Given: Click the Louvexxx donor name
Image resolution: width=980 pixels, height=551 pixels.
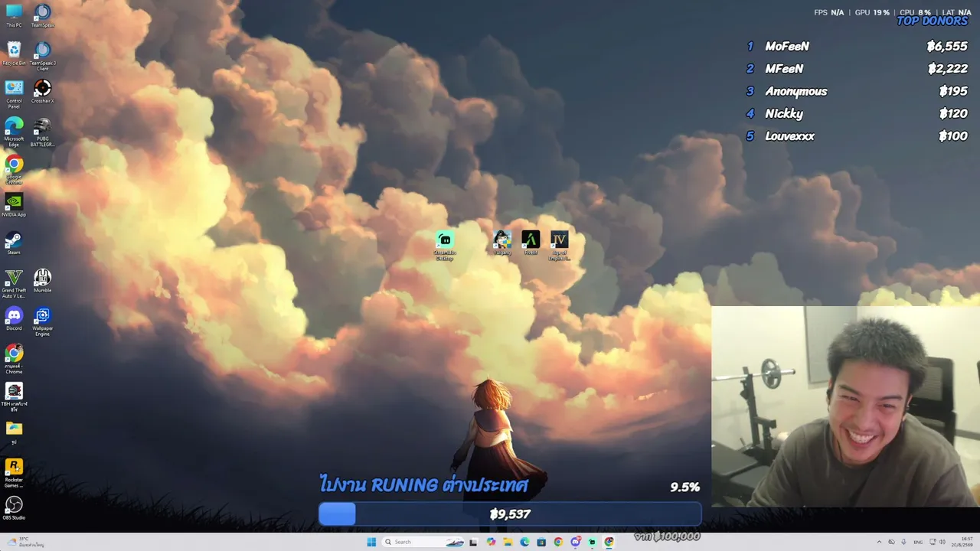Looking at the screenshot, I should pyautogui.click(x=789, y=136).
